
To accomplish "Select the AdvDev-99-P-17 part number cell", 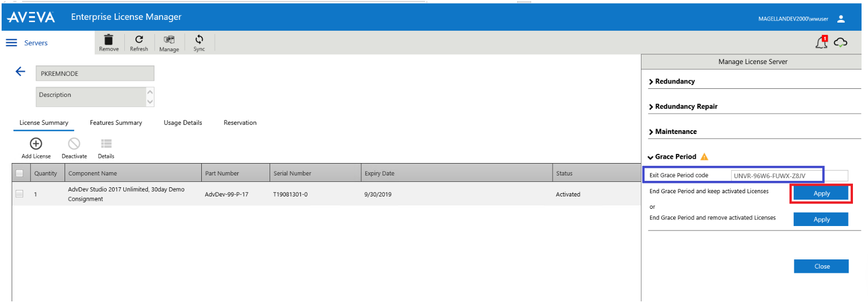I will pyautogui.click(x=227, y=194).
